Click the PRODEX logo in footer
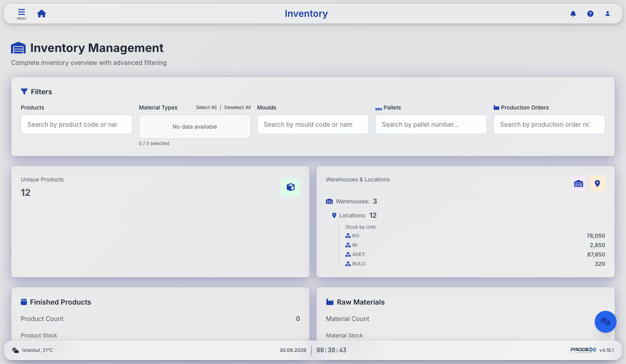This screenshot has height=364, width=626. 583,350
